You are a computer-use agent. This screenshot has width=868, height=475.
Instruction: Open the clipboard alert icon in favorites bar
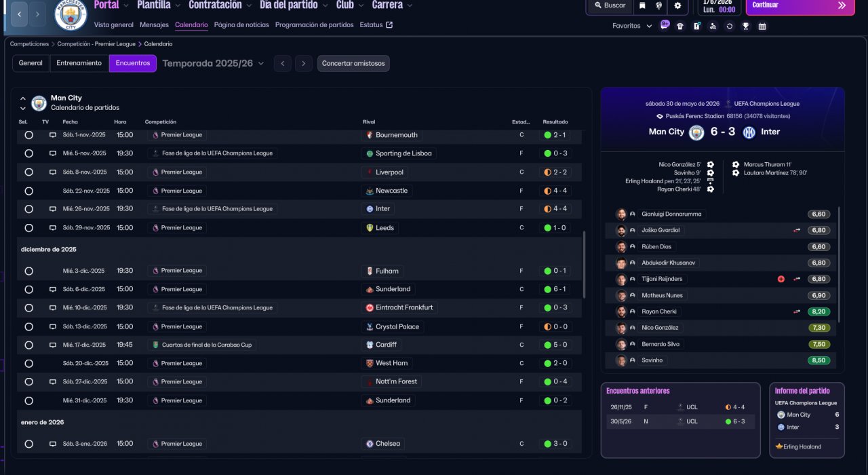pyautogui.click(x=696, y=26)
